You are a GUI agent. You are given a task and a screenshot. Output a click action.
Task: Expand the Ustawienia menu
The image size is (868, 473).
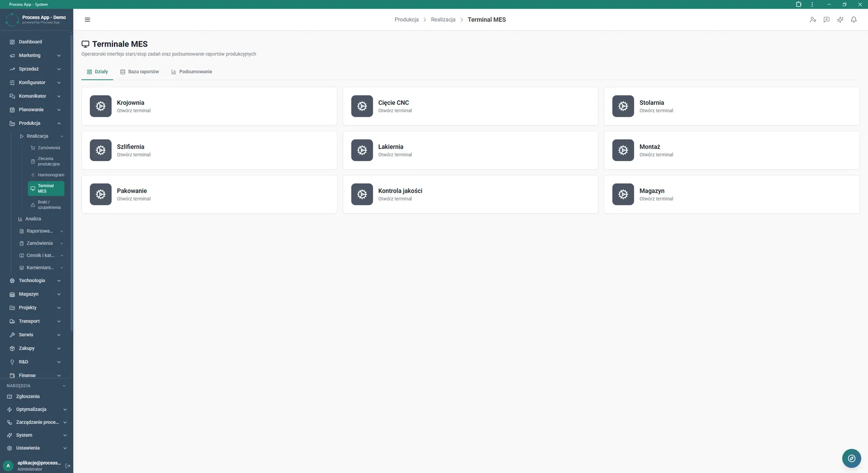36,448
